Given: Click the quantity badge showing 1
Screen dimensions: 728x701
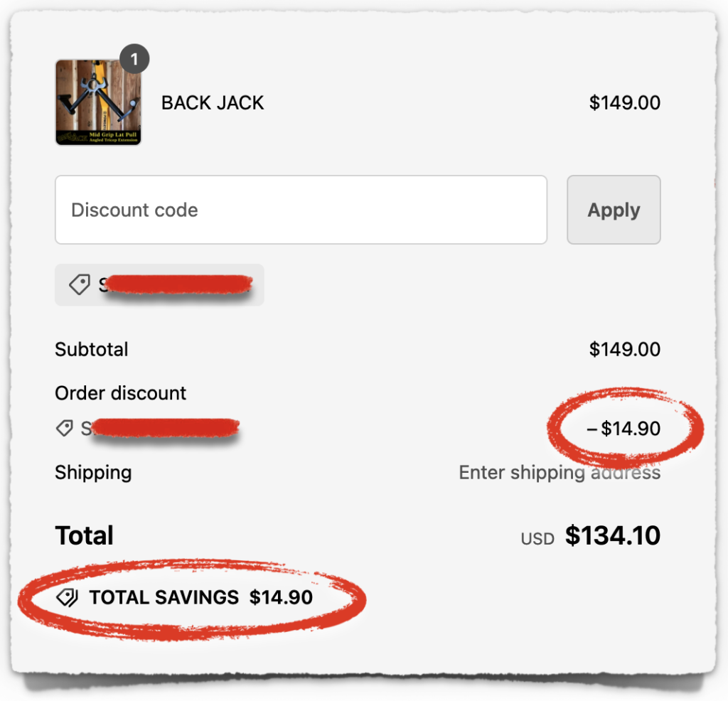Looking at the screenshot, I should pyautogui.click(x=135, y=60).
